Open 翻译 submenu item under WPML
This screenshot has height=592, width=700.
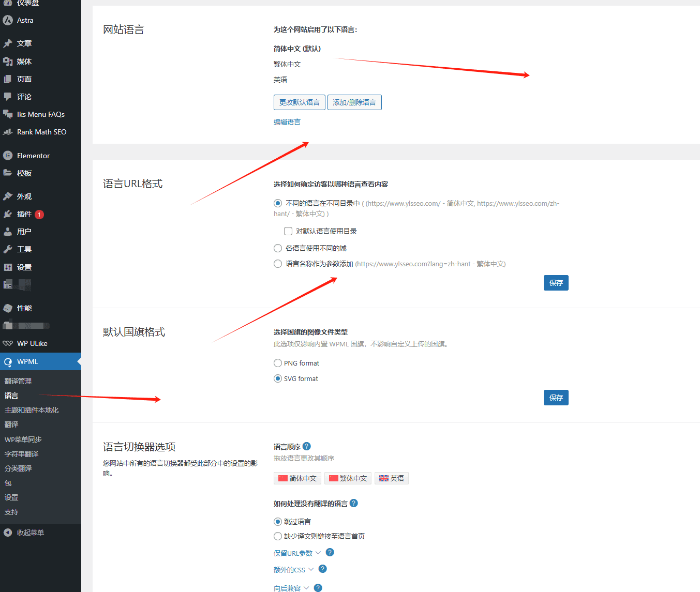pos(11,424)
